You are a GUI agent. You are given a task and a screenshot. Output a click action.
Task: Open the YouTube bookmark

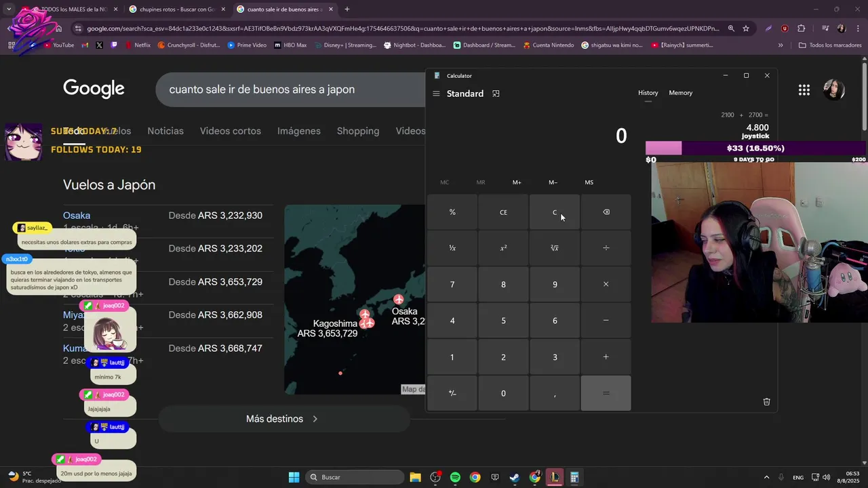pos(58,45)
